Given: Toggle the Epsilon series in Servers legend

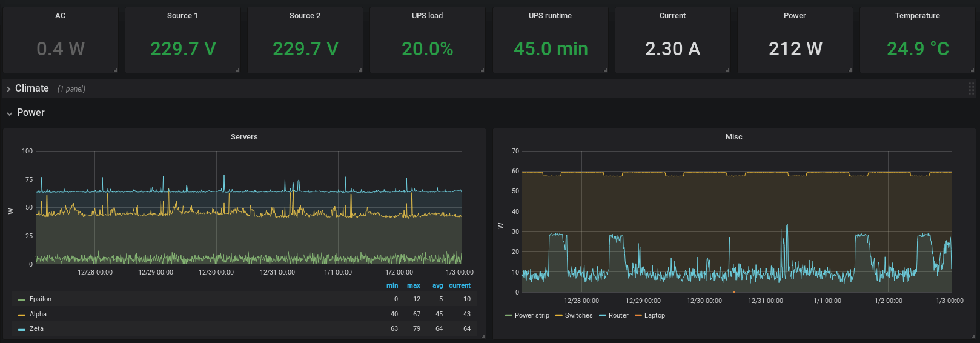Looking at the screenshot, I should pos(41,299).
